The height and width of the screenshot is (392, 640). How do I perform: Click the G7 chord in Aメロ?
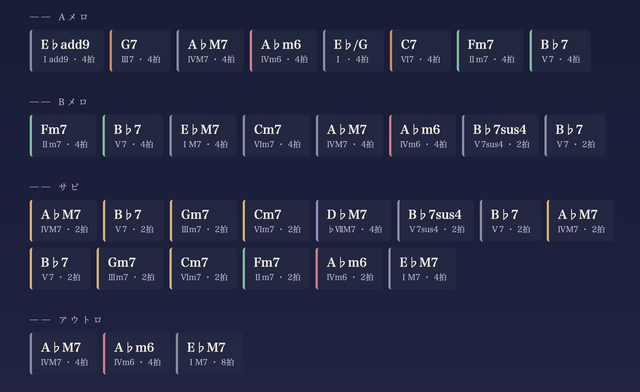[x=140, y=51]
